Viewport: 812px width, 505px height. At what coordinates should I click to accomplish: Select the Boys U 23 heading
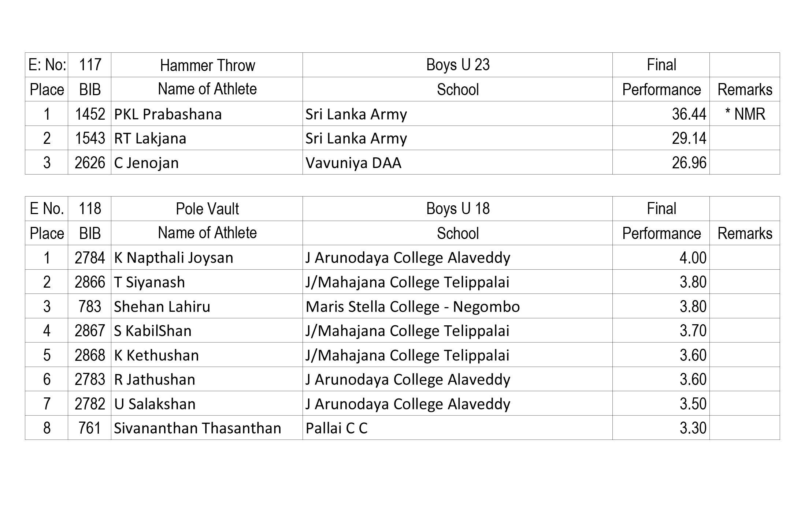[458, 65]
